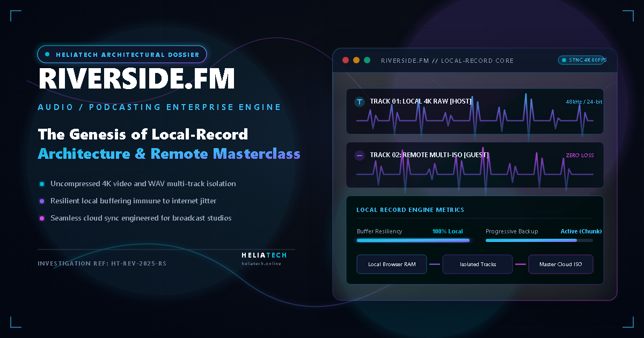Image resolution: width=644 pixels, height=338 pixels.
Task: Select the Isolated Tracks box
Action: [x=478, y=264]
